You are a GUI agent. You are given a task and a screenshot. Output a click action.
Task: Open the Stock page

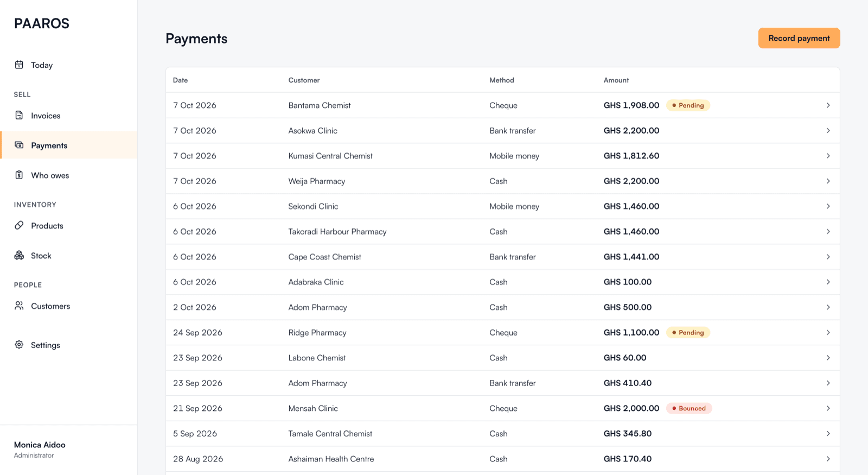point(69,256)
